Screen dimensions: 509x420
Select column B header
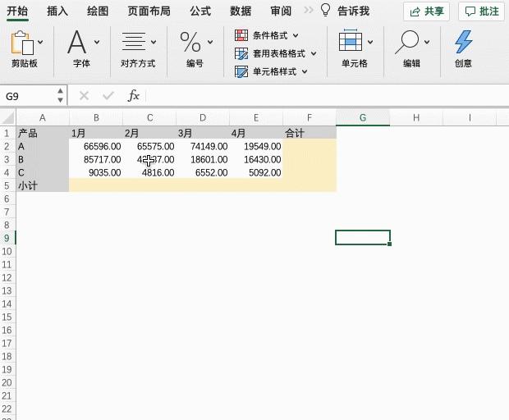coord(96,118)
